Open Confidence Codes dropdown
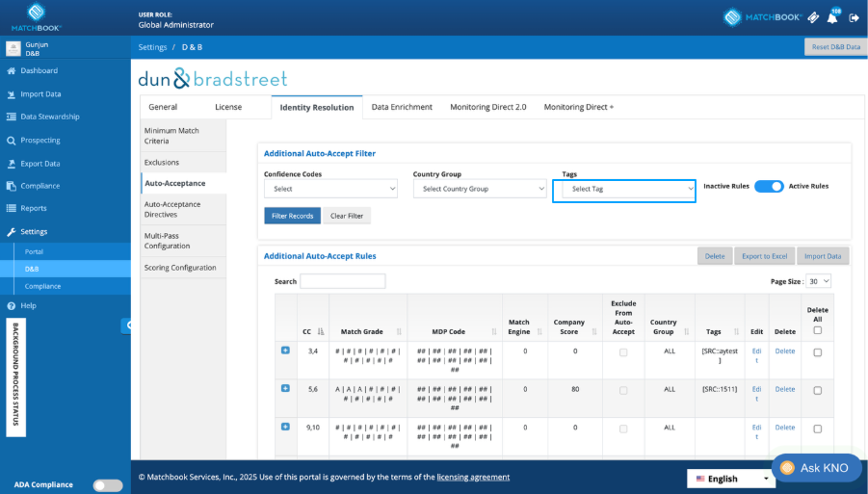868x494 pixels. coord(330,189)
